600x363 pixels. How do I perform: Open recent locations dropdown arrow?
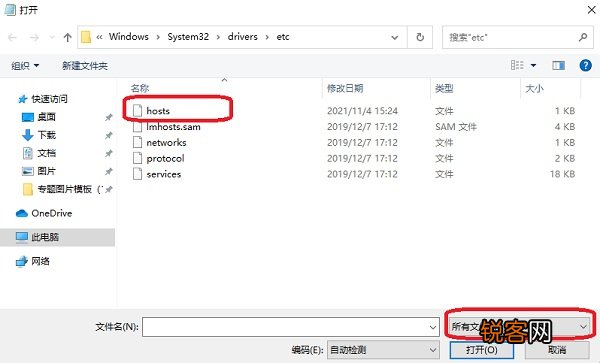(52, 37)
